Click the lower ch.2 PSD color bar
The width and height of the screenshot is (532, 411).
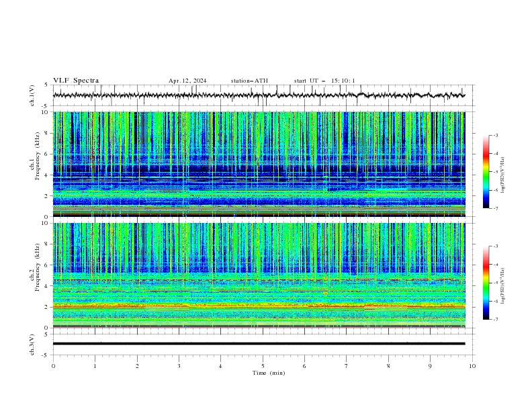point(486,283)
